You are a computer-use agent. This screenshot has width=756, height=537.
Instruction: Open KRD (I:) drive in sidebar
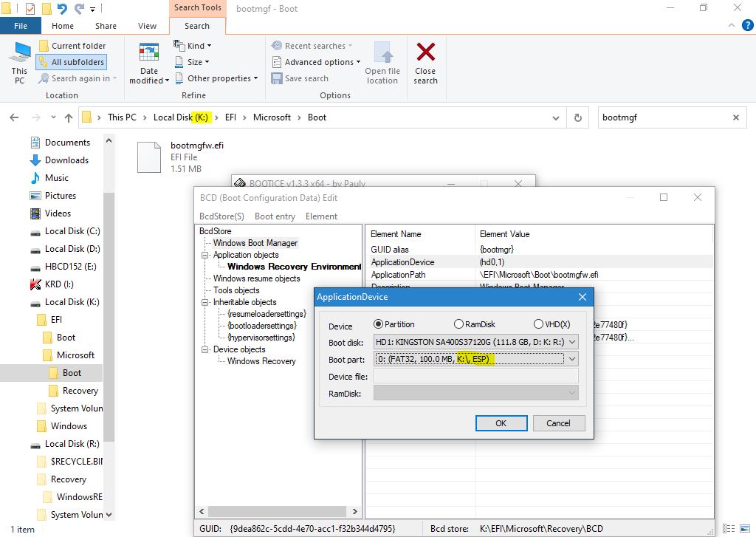[59, 284]
